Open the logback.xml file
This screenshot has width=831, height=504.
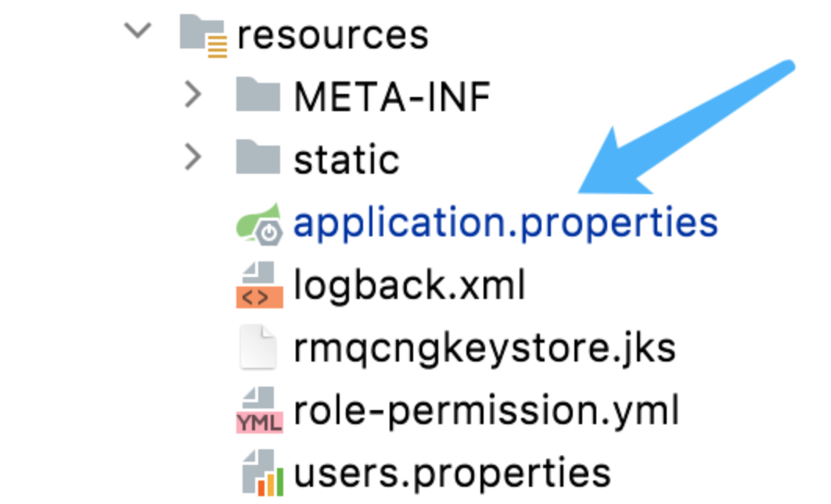[x=409, y=286]
